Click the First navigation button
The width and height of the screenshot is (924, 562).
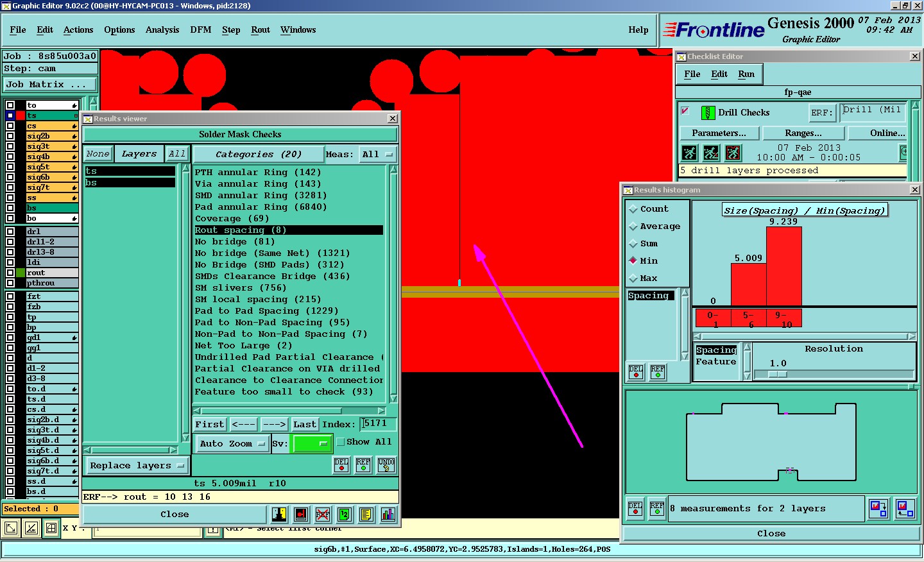point(210,425)
